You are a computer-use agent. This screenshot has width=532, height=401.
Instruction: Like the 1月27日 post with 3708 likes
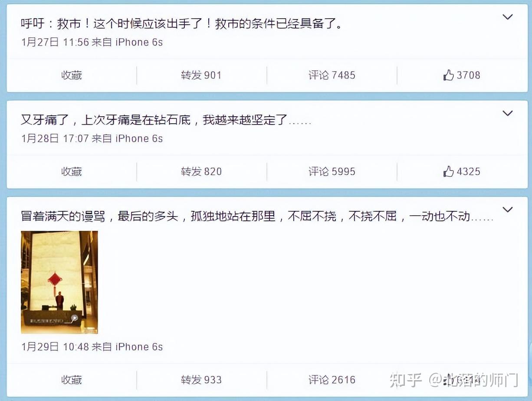(462, 75)
